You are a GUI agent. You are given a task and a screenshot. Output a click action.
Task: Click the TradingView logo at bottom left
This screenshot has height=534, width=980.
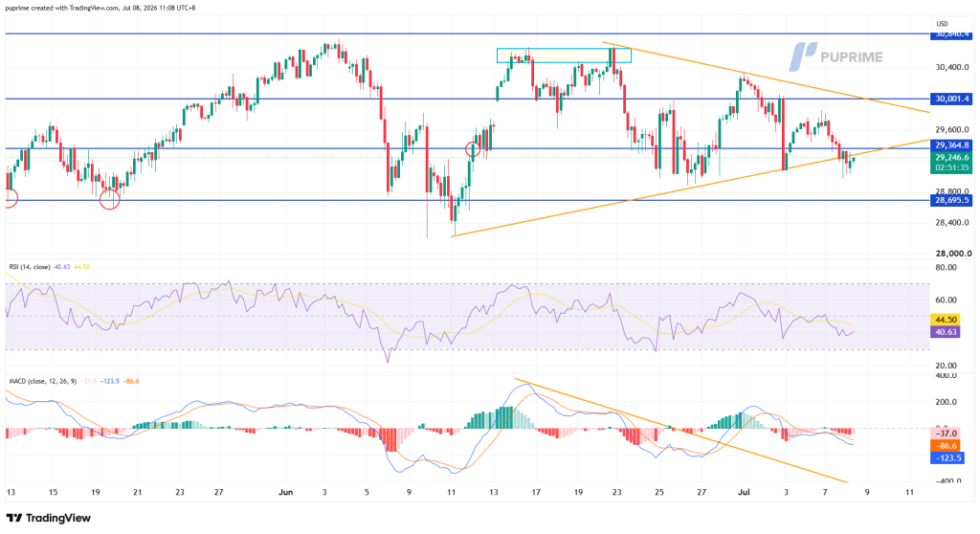49,518
